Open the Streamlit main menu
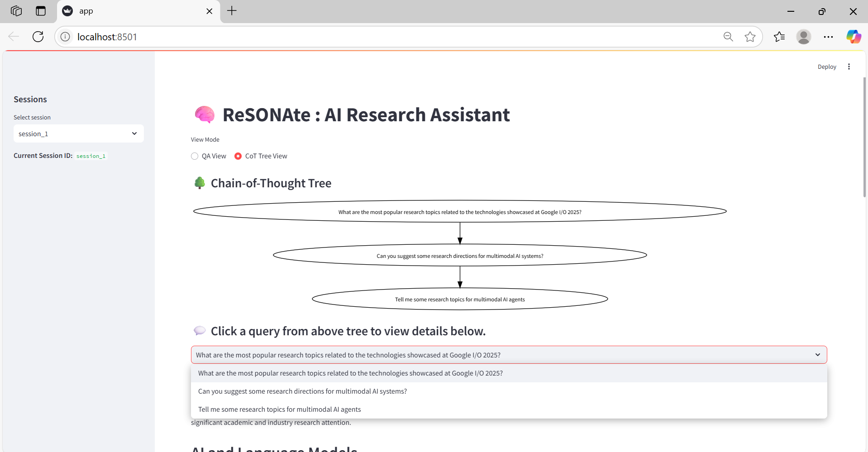This screenshot has width=868, height=452. (x=849, y=67)
